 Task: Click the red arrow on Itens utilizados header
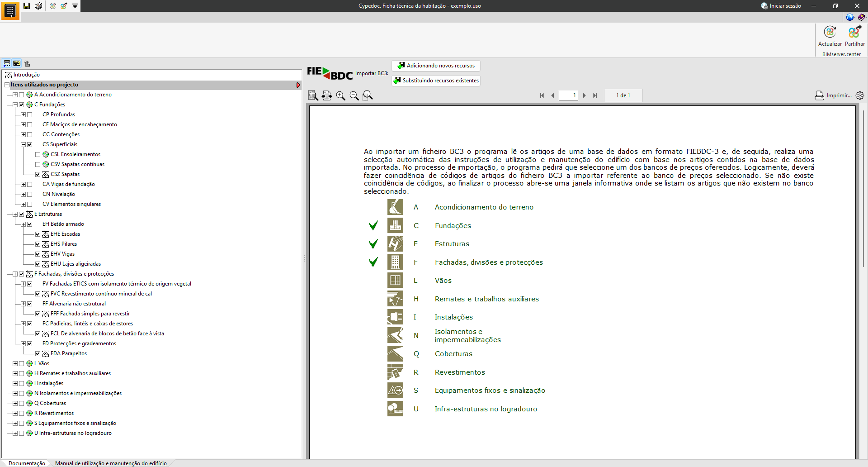tap(298, 85)
